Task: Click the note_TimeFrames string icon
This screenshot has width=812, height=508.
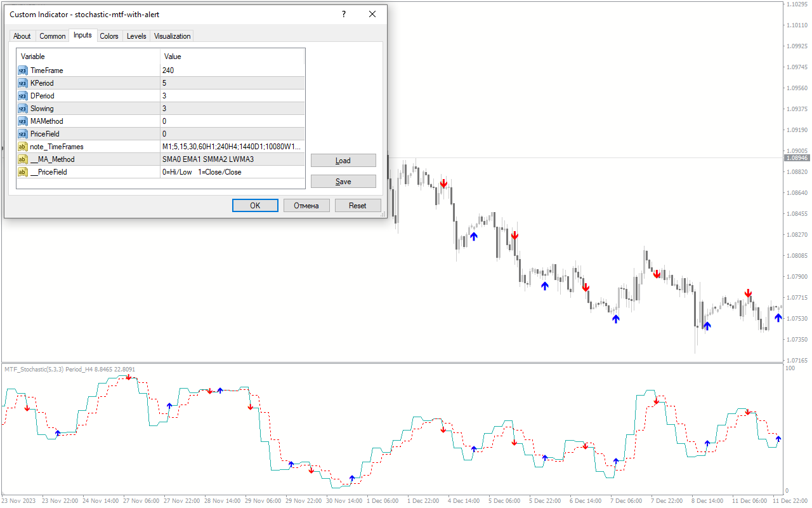Action: tap(23, 147)
